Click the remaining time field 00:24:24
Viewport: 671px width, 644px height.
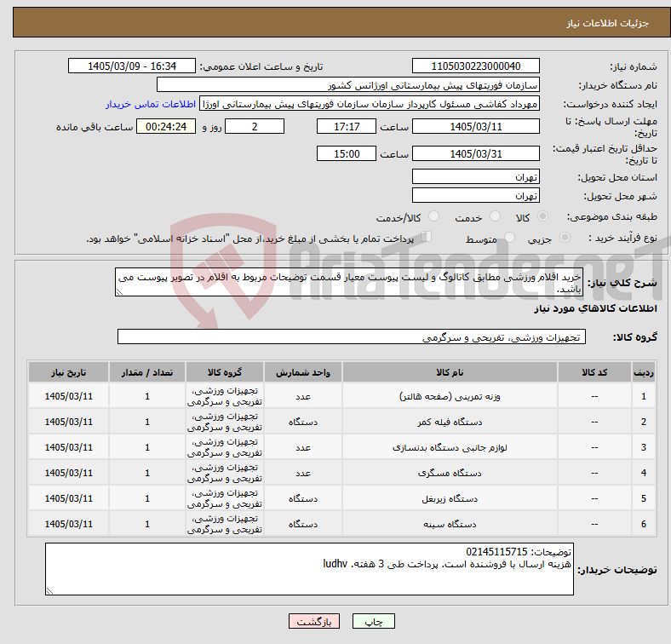[x=166, y=126]
